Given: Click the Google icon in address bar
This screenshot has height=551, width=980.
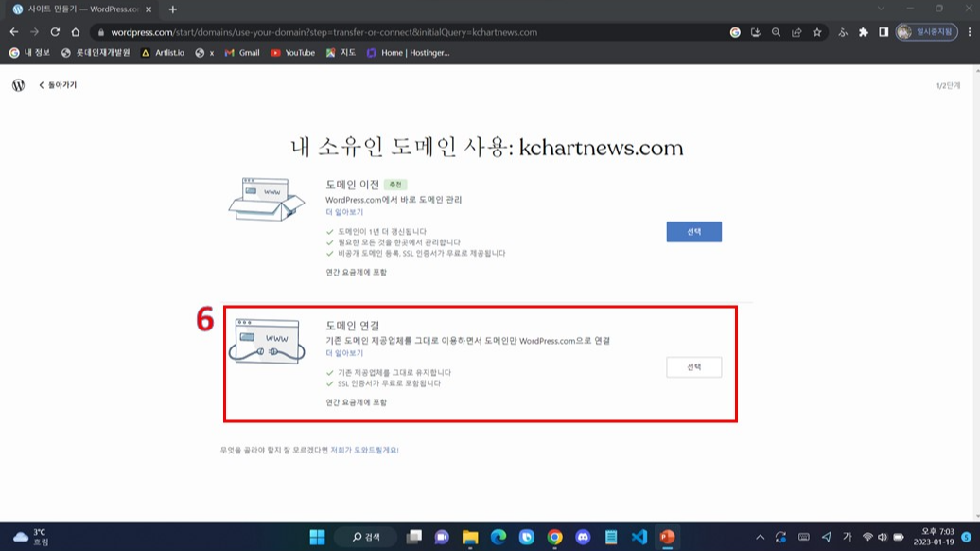Looking at the screenshot, I should tap(735, 32).
